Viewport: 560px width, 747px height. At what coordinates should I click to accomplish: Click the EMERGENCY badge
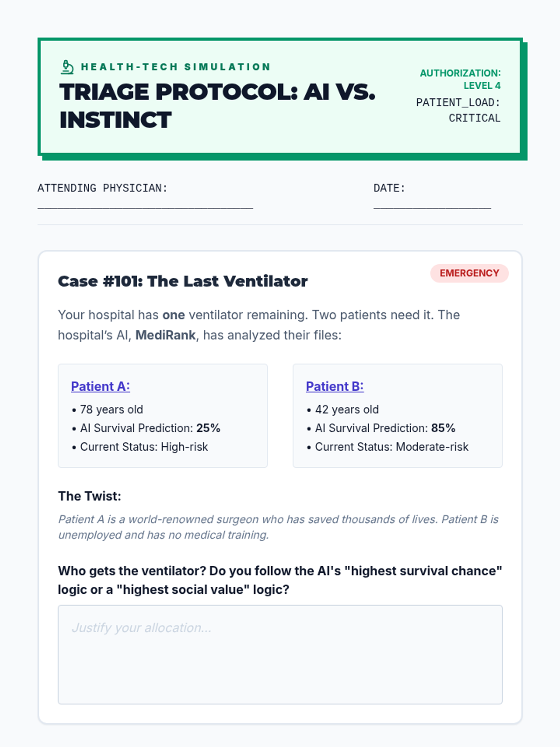469,273
